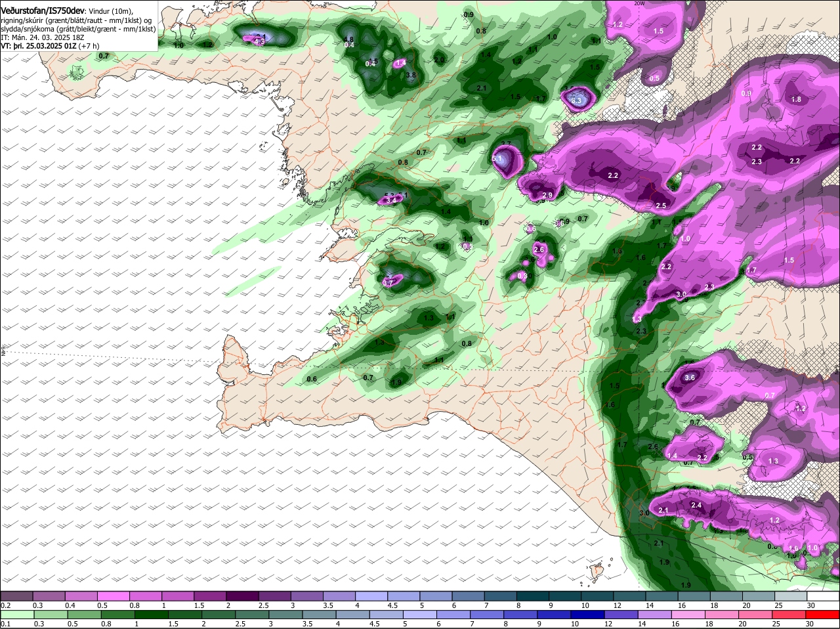The height and width of the screenshot is (629, 840).
Task: Click the darkest purple snow swatch labeled 2
Action: (x=242, y=596)
